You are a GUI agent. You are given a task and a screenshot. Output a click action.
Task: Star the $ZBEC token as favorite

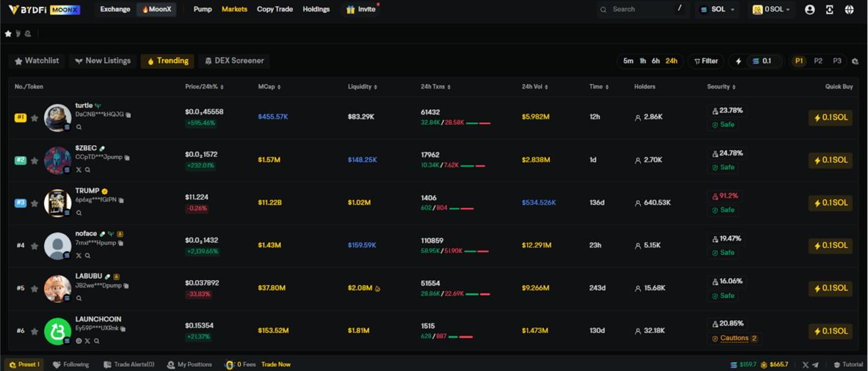pyautogui.click(x=35, y=161)
